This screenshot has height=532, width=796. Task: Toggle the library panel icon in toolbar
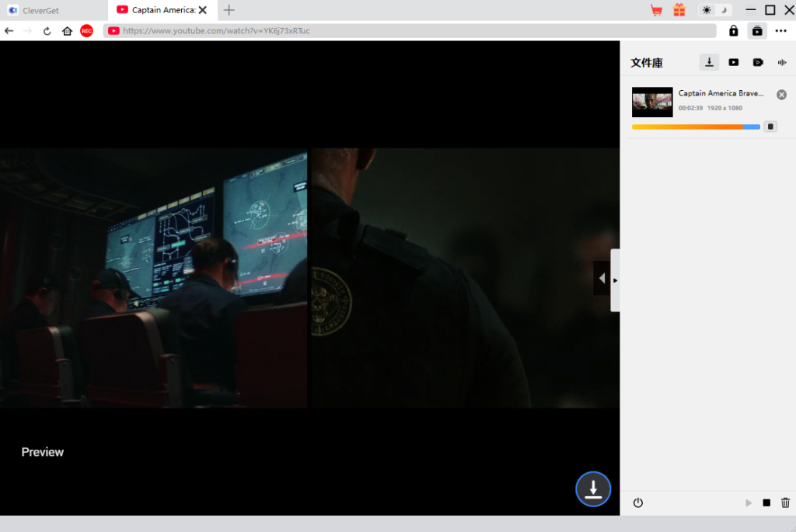pyautogui.click(x=756, y=31)
